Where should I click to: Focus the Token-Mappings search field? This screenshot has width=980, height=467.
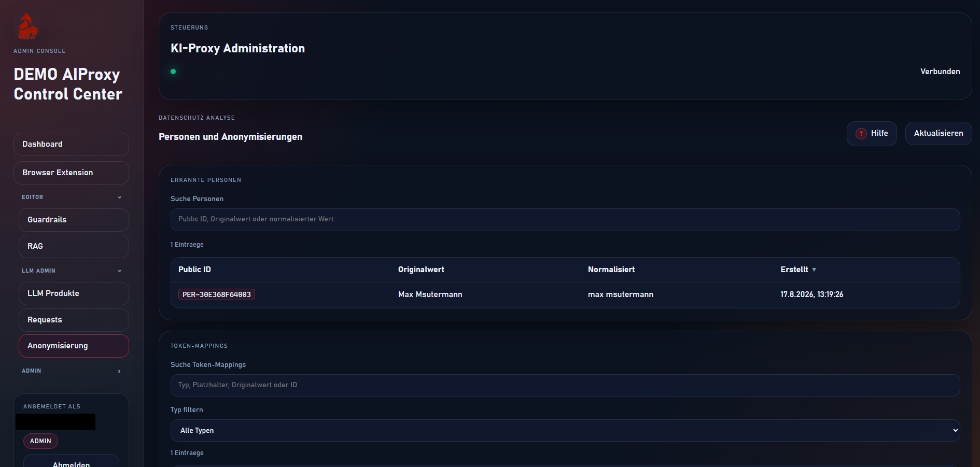click(565, 385)
